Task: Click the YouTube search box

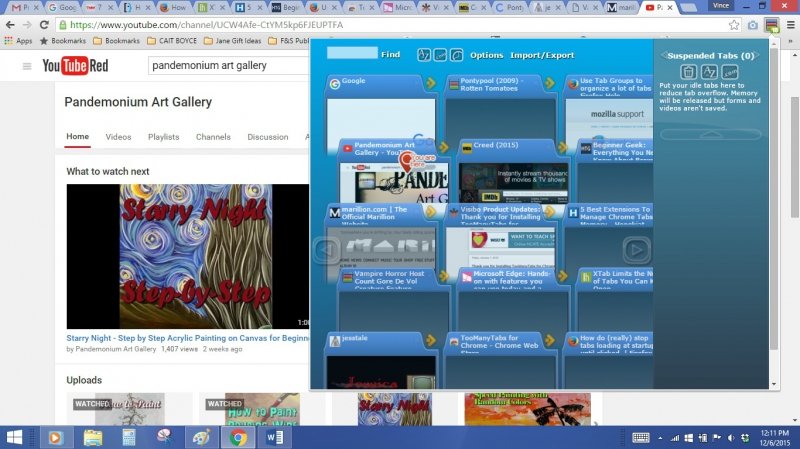Action: tap(229, 66)
